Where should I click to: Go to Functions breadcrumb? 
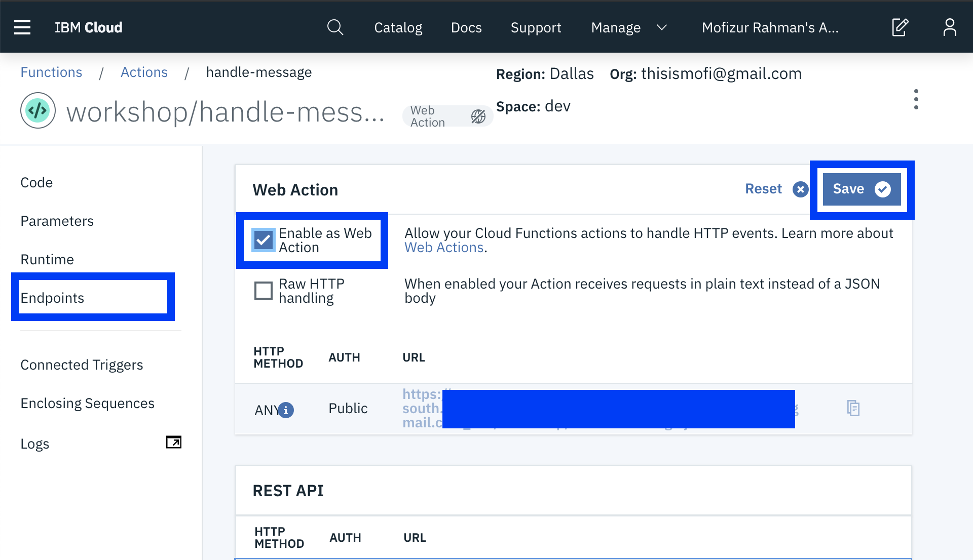pyautogui.click(x=51, y=72)
